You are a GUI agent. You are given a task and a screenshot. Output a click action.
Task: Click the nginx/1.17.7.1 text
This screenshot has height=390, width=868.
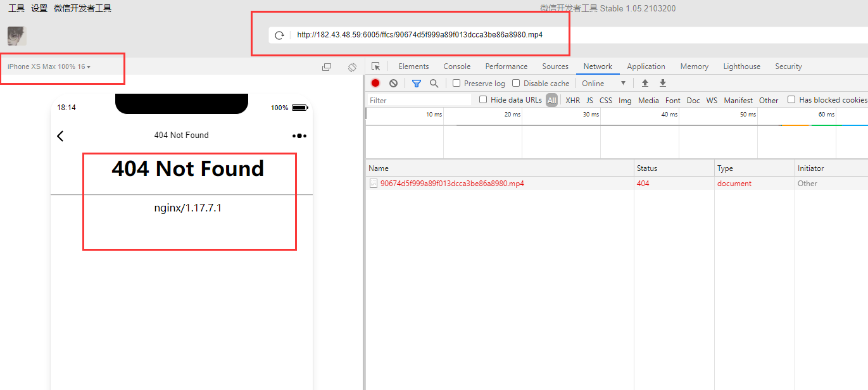pos(188,208)
